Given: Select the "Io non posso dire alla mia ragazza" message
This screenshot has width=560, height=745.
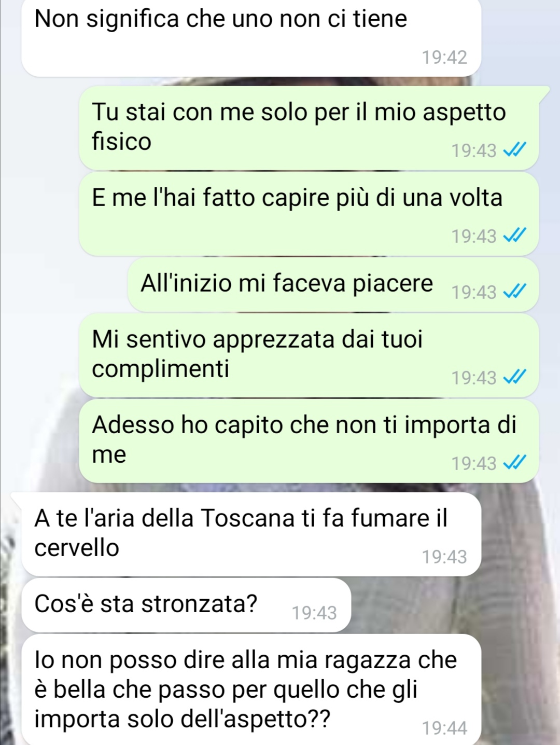Looking at the screenshot, I should (251, 689).
